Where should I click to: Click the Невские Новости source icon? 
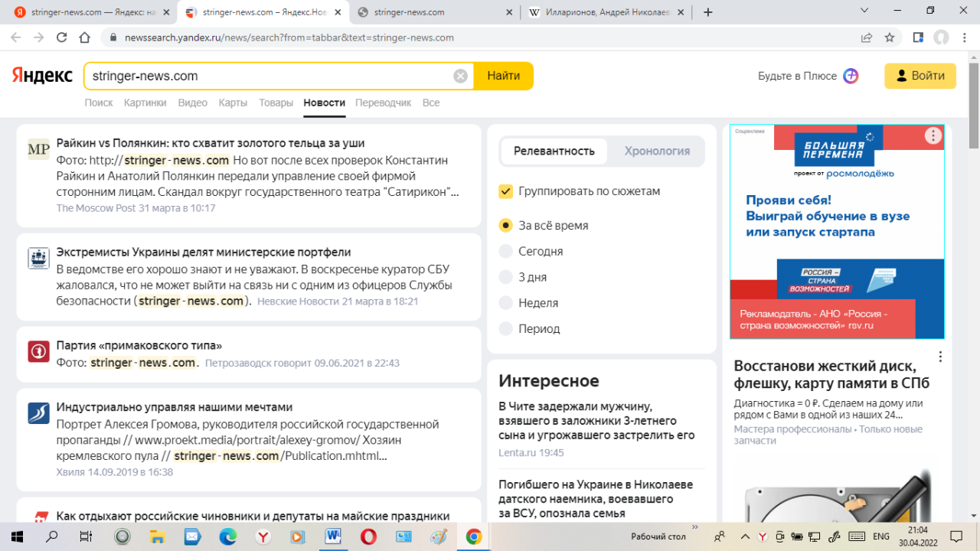[x=38, y=258]
